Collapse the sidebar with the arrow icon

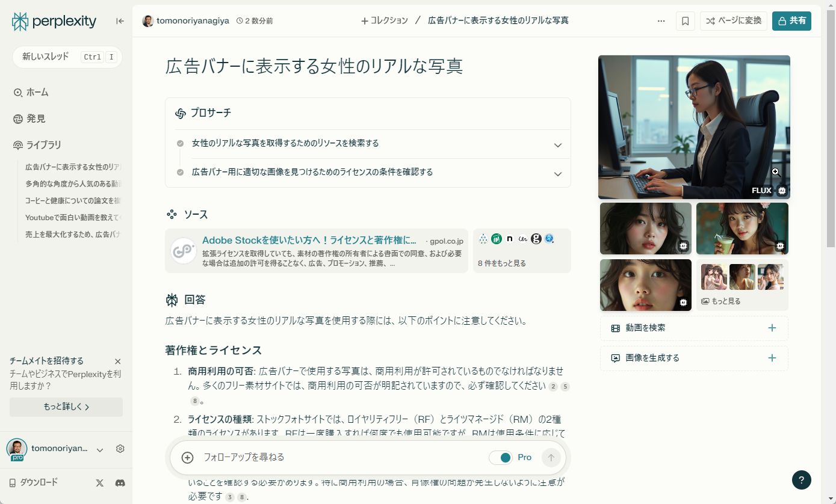[x=119, y=20]
